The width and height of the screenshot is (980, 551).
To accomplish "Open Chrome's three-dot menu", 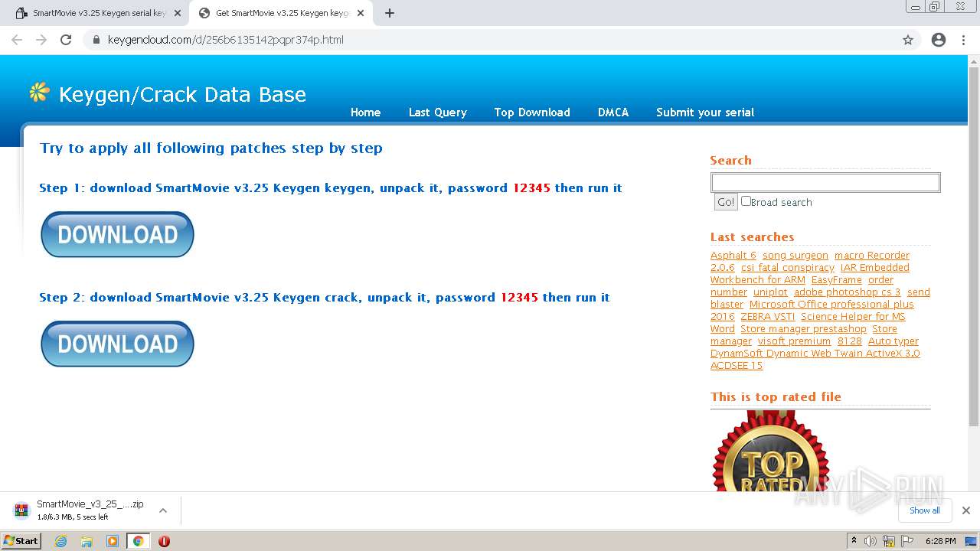I will coord(963,40).
